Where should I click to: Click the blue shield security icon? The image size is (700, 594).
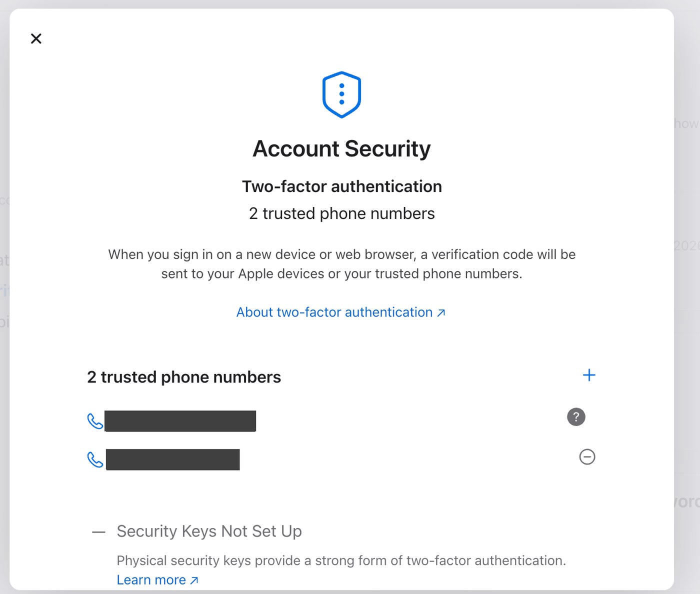point(341,94)
